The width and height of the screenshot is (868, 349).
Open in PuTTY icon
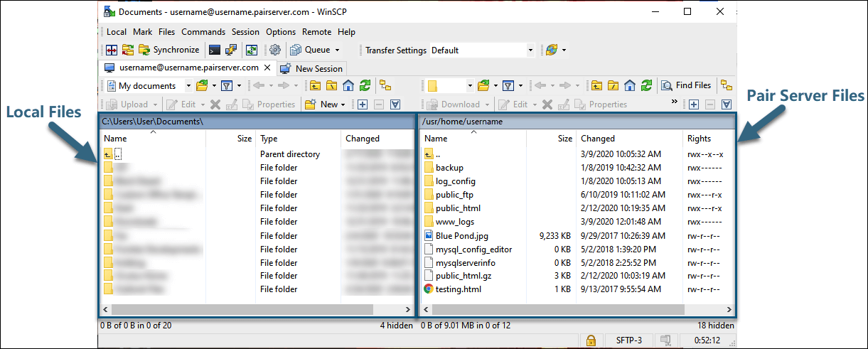(231, 50)
